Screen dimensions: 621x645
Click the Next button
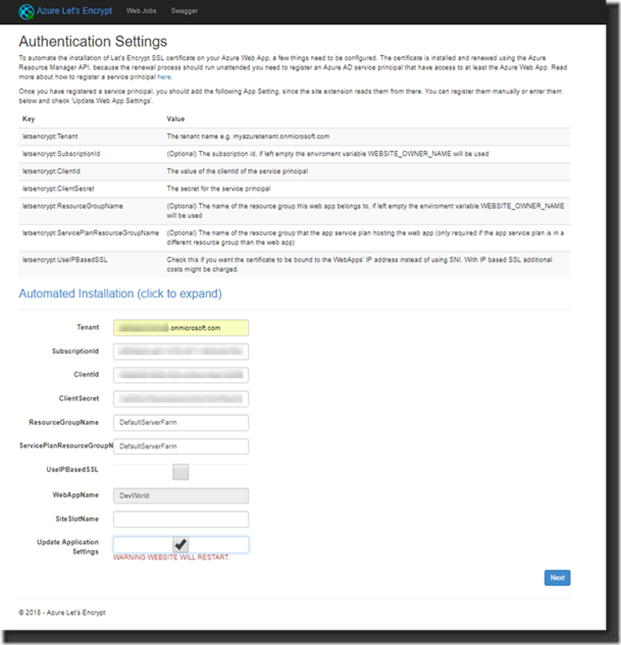[557, 578]
